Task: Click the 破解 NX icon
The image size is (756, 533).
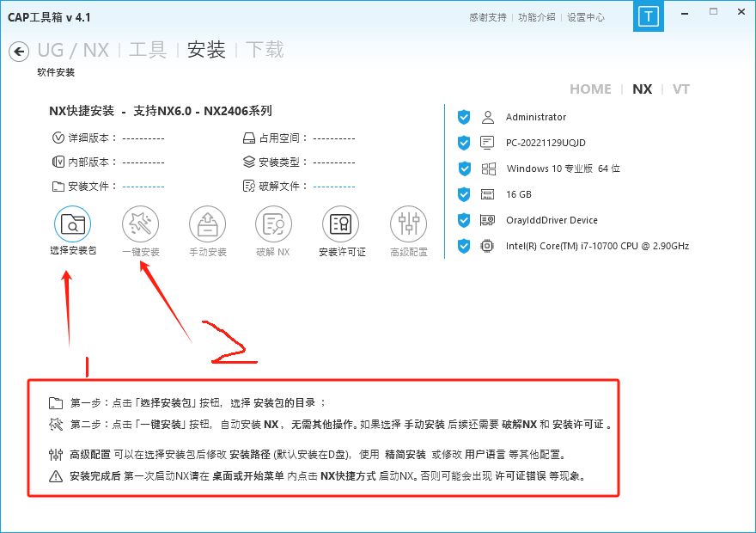Action: [x=273, y=224]
